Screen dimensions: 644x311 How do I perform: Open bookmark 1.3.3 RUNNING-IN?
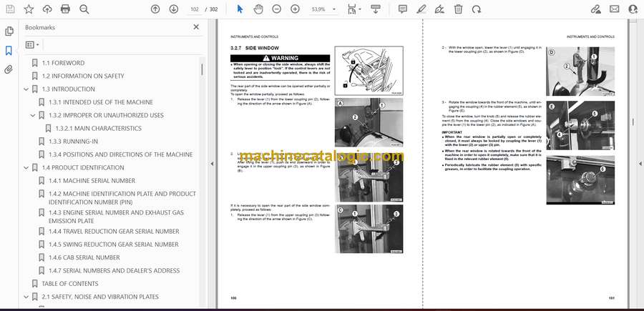pos(73,142)
